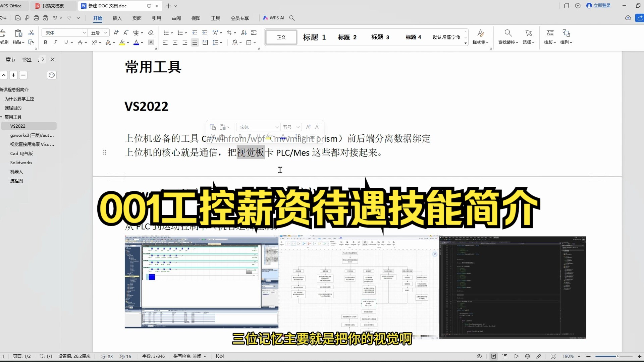Align text right
This screenshot has width=644, height=362.
185,43
